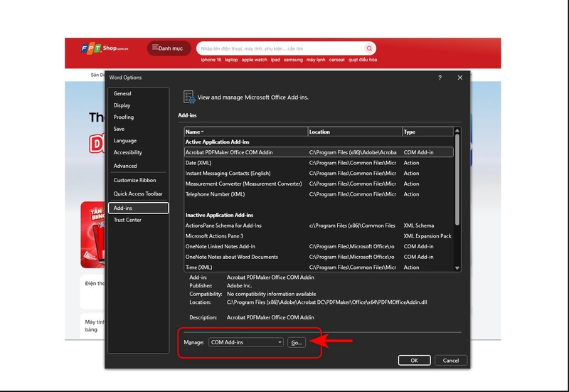Select Customize Ribbon in sidebar
Viewport: 569px width, 392px height.
pyautogui.click(x=134, y=180)
